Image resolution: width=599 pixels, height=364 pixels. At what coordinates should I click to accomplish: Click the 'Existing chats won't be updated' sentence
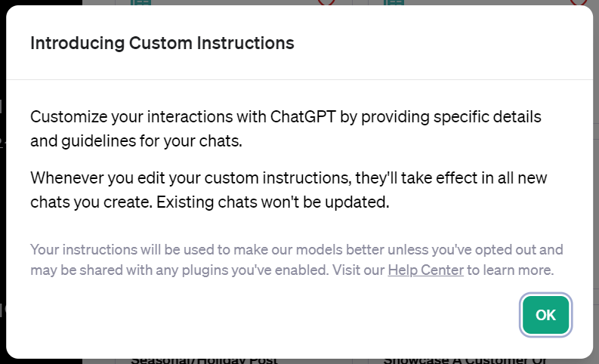(273, 202)
